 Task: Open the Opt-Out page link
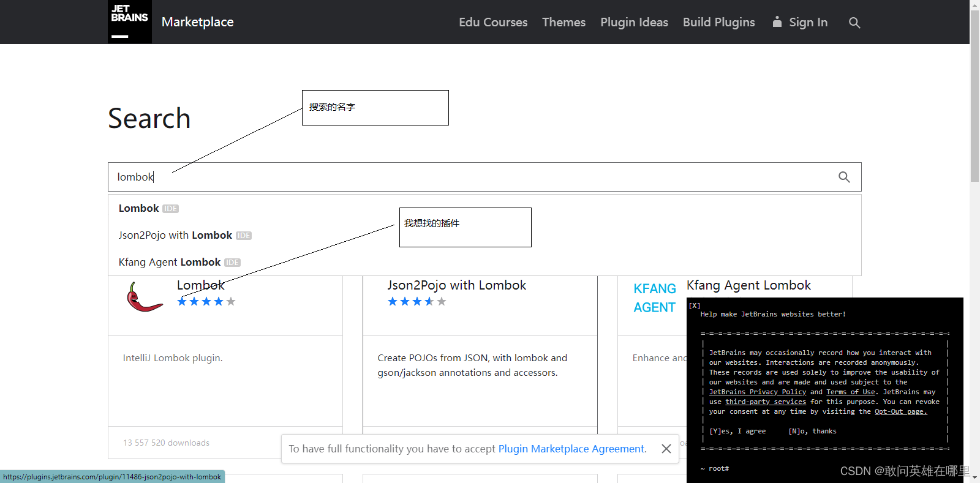(900, 411)
